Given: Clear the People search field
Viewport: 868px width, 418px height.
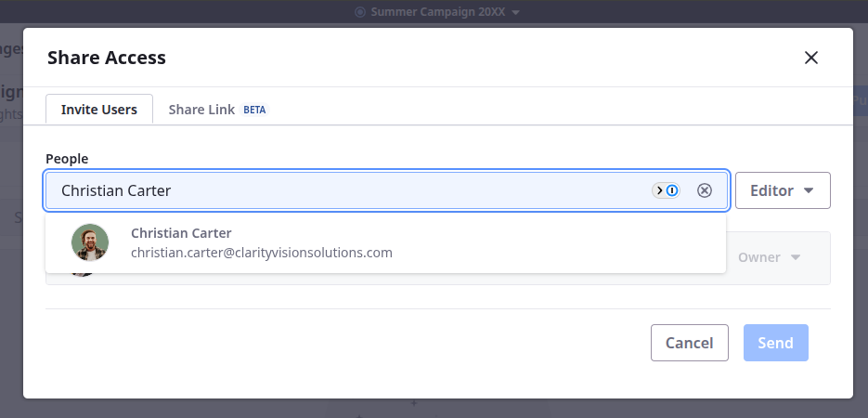Looking at the screenshot, I should 705,190.
